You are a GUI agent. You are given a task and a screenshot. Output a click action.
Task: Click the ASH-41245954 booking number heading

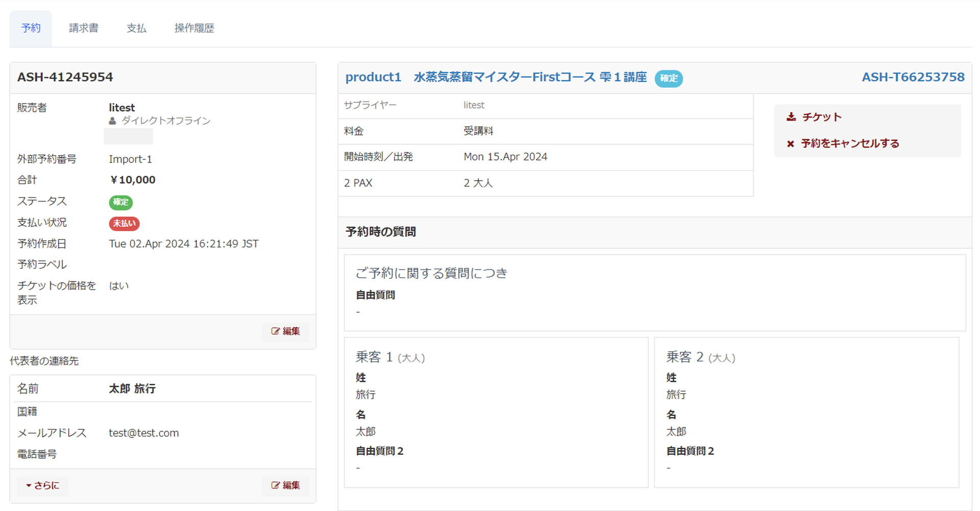click(65, 77)
